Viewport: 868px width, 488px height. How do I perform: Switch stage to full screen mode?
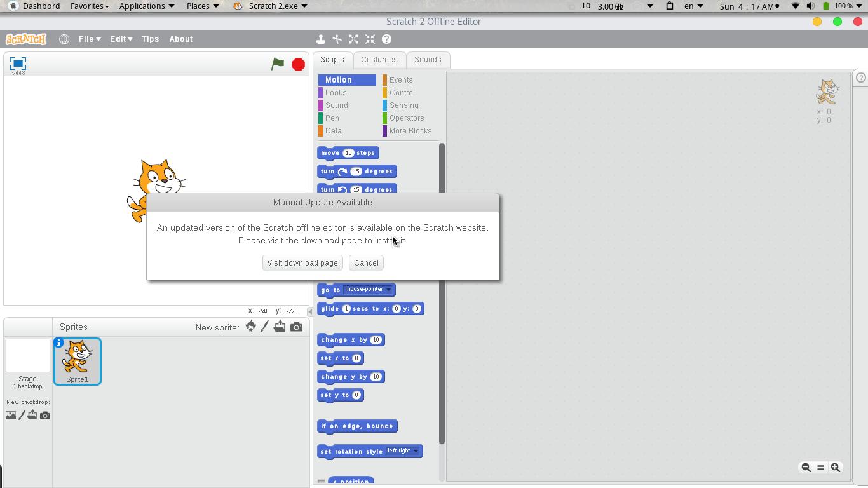(x=18, y=63)
